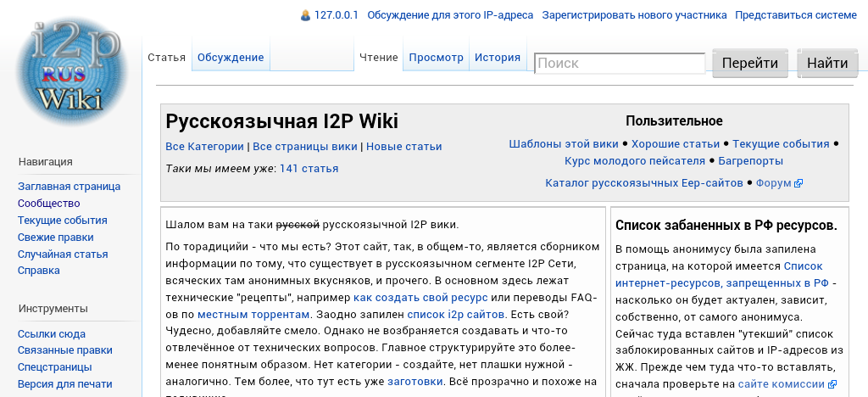Select the Просмотр tab
The height and width of the screenshot is (397, 868).
tap(436, 58)
